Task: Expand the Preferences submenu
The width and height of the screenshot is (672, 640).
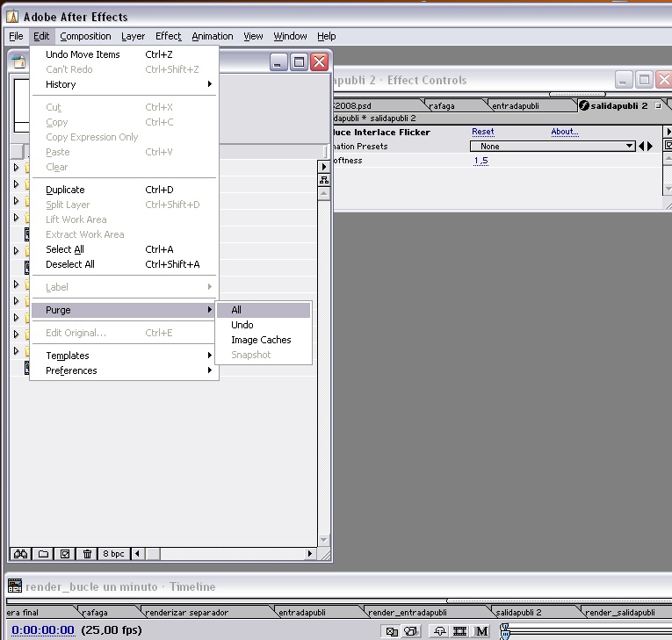Action: tap(125, 370)
